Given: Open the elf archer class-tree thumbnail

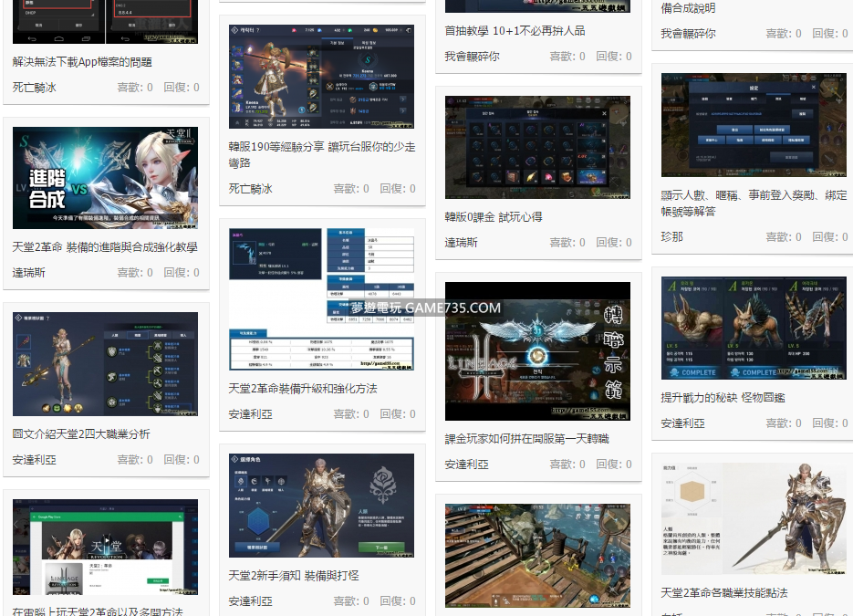Looking at the screenshot, I should [x=106, y=364].
